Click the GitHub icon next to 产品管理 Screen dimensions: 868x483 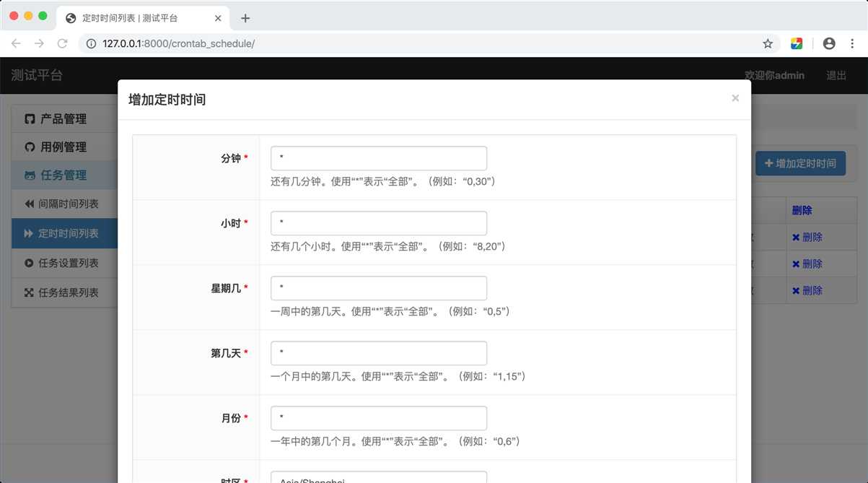(x=30, y=118)
